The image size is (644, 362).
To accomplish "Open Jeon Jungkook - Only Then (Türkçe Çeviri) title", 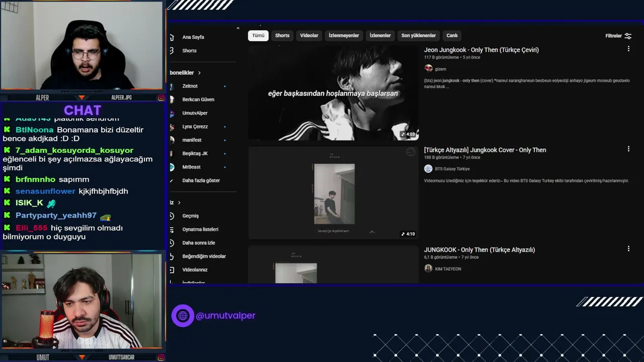I will coord(481,50).
